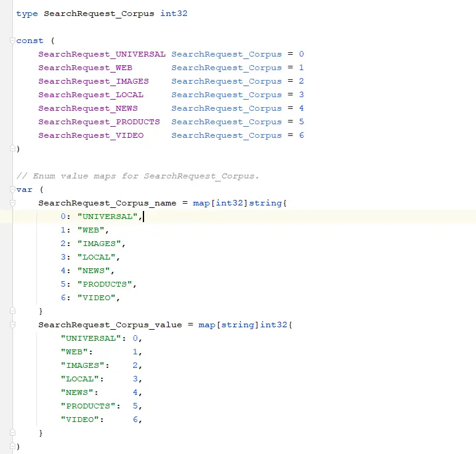476x454 pixels.
Task: Select the SearchRequest_IMAGES constant name
Action: [x=94, y=81]
